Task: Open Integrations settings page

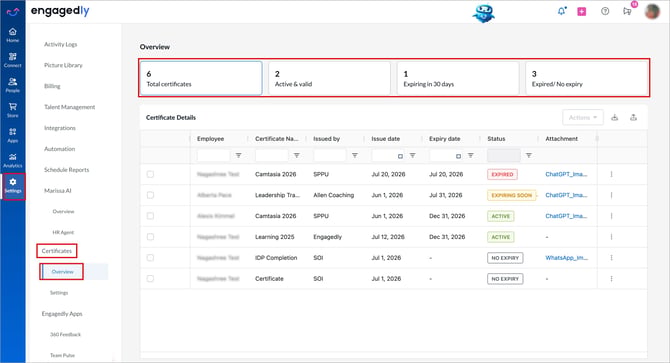Action: 60,128
